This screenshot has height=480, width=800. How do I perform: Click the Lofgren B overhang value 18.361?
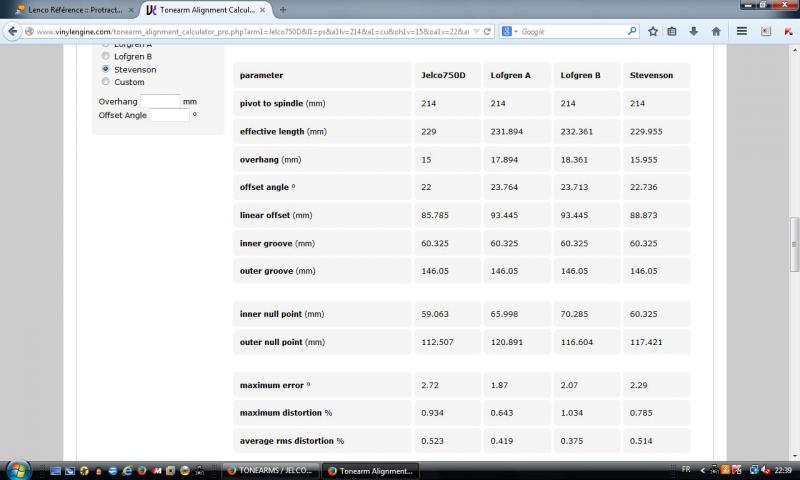(x=574, y=160)
